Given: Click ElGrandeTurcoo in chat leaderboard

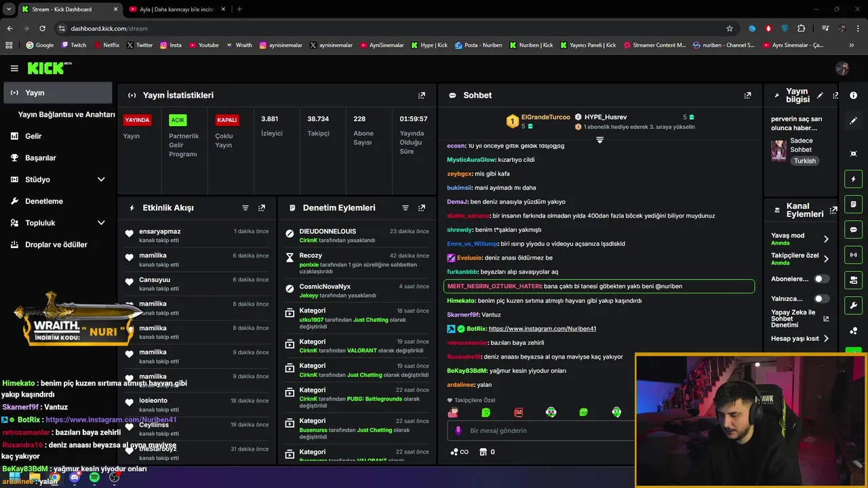Looking at the screenshot, I should click(x=545, y=117).
